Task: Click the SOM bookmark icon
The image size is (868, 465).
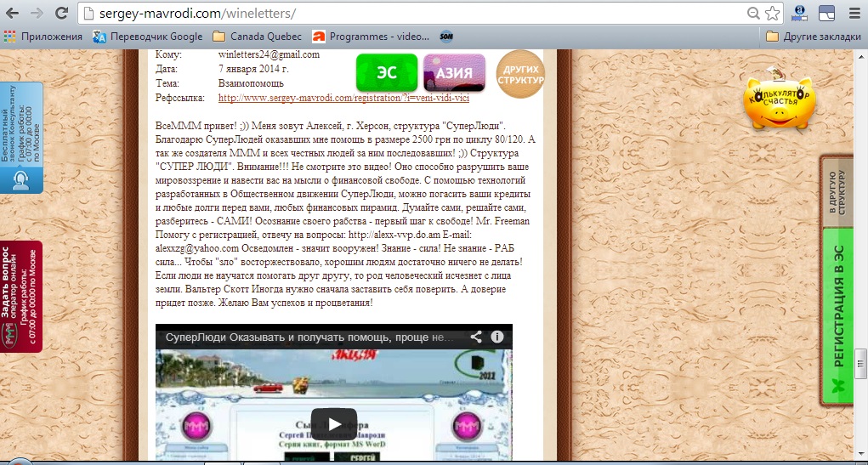Action: point(446,37)
